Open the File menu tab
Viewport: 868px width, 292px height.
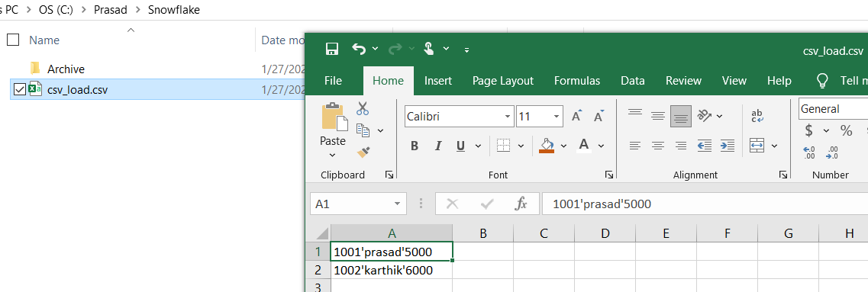333,81
